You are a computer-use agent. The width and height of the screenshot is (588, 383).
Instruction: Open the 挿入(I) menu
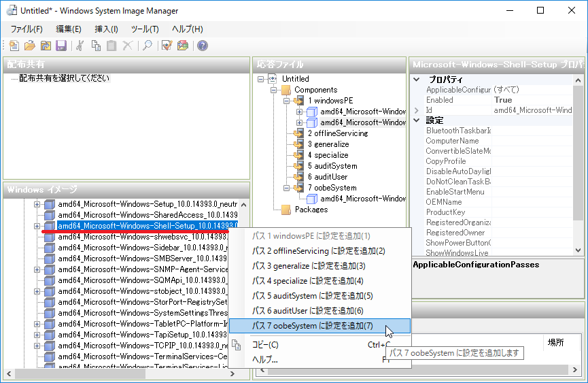coord(106,29)
